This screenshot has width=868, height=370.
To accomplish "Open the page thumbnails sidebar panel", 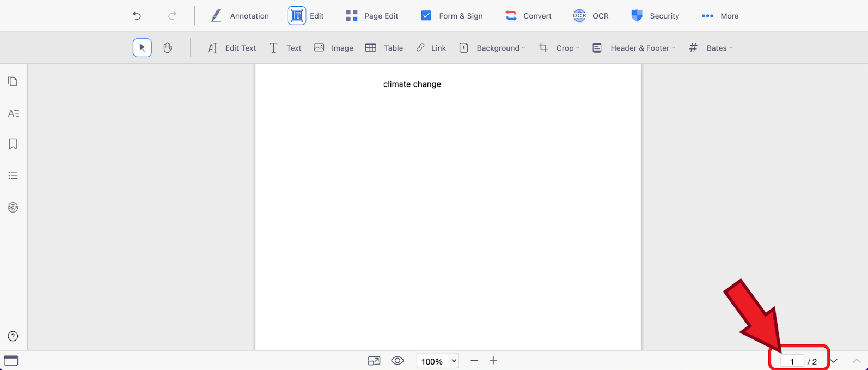I will 13,81.
